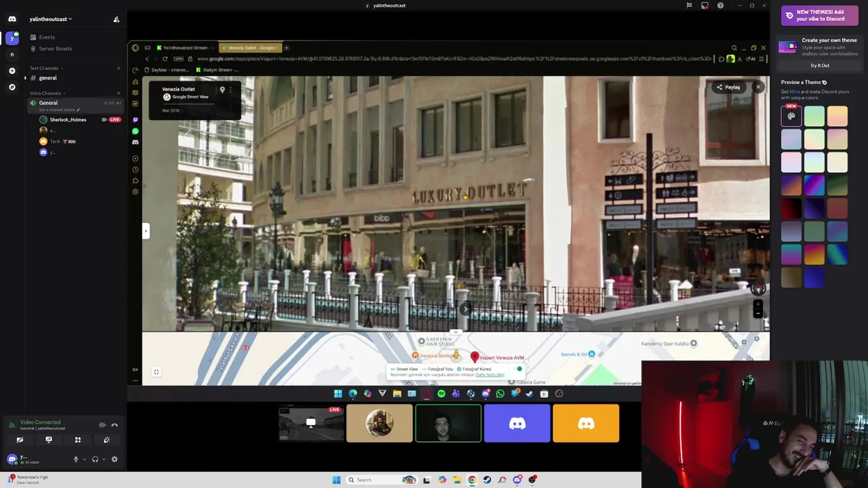The image size is (868, 488).
Task: Collapse the Voice Channels category
Action: [x=46, y=93]
